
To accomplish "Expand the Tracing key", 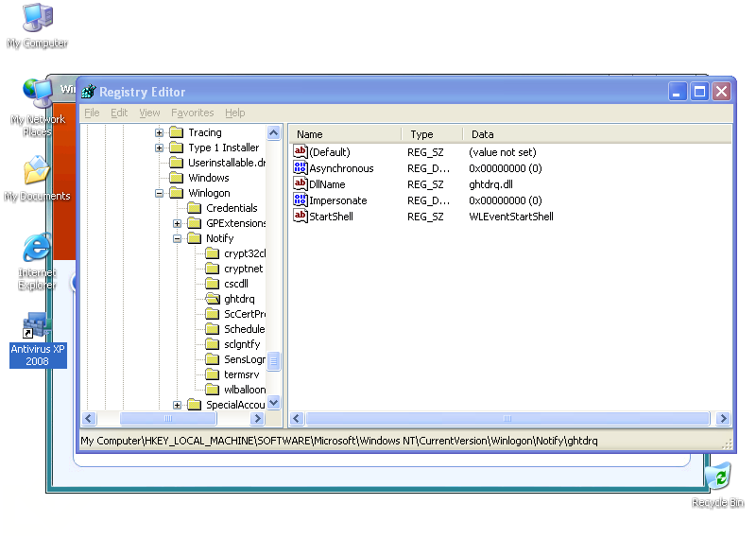I will click(x=159, y=132).
